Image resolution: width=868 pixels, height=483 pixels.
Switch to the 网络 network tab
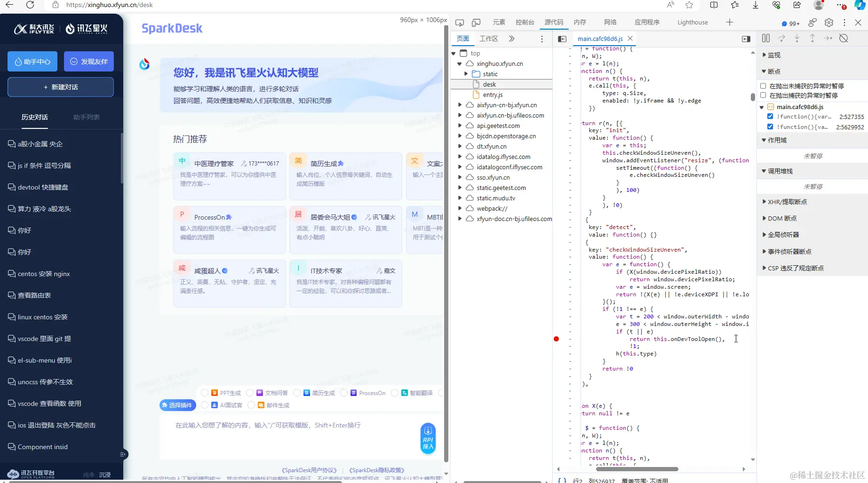click(x=610, y=22)
